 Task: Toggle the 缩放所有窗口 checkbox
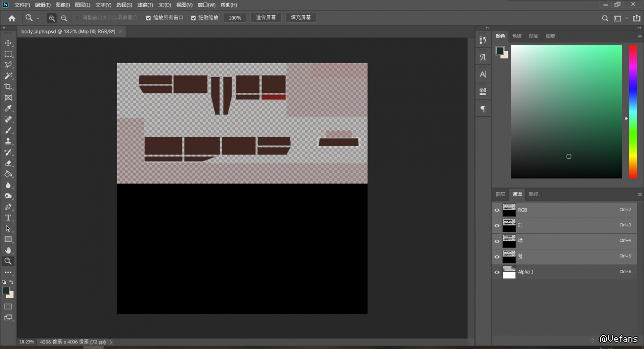(x=148, y=18)
